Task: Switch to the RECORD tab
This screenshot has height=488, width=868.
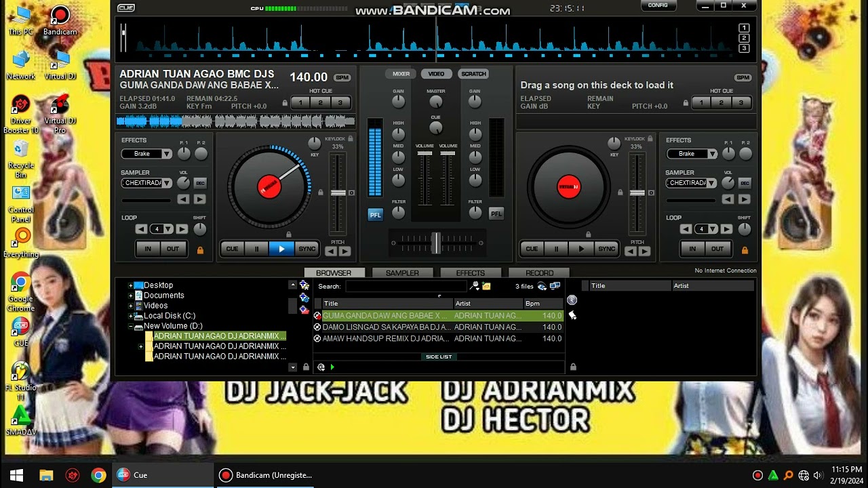Action: tap(540, 273)
